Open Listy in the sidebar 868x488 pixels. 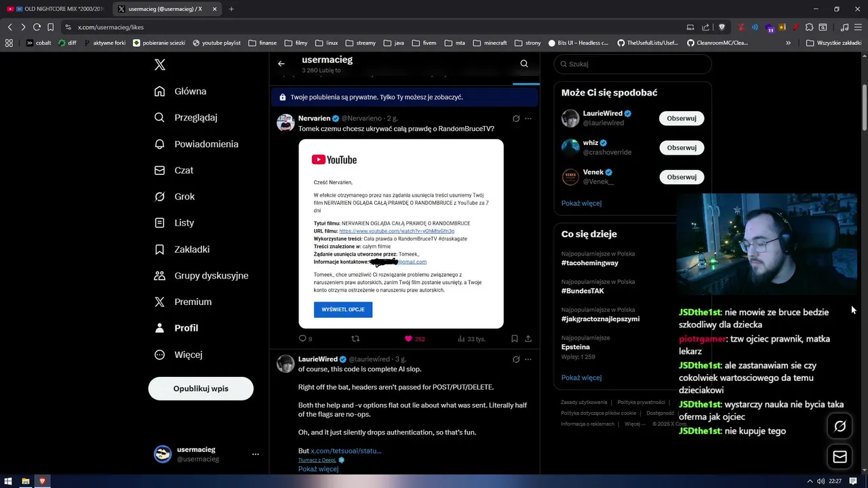click(x=174, y=223)
